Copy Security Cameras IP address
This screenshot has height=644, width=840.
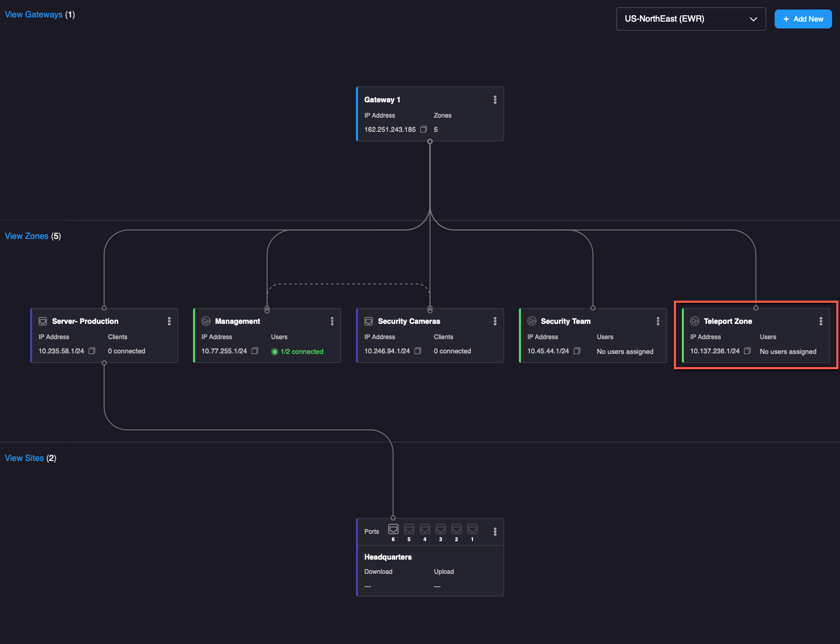point(418,351)
